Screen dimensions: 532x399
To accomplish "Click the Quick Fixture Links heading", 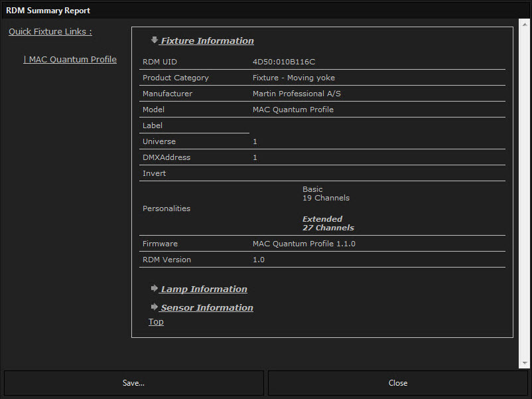I will pyautogui.click(x=50, y=32).
